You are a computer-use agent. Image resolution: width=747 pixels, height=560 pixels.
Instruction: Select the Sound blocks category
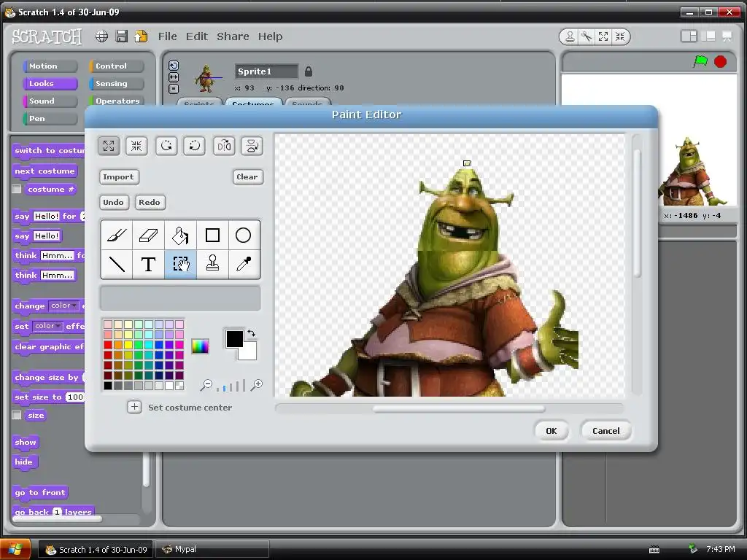coord(50,101)
